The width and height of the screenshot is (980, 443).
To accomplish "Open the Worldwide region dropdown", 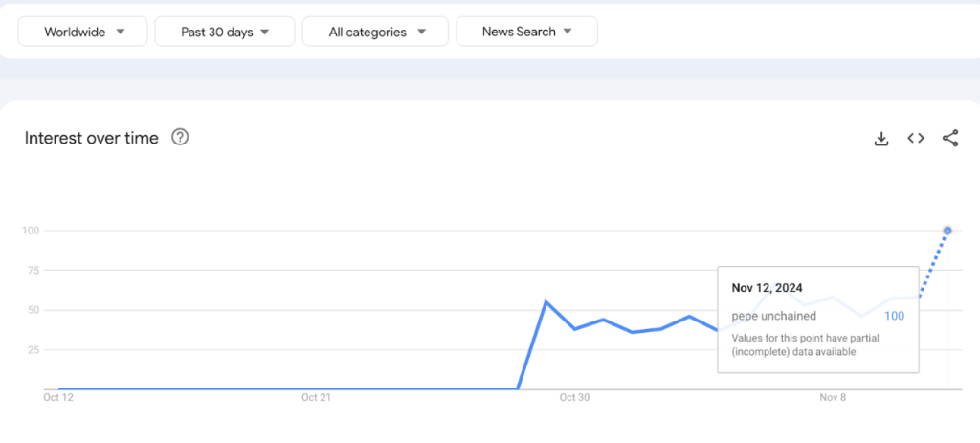I will click(84, 32).
